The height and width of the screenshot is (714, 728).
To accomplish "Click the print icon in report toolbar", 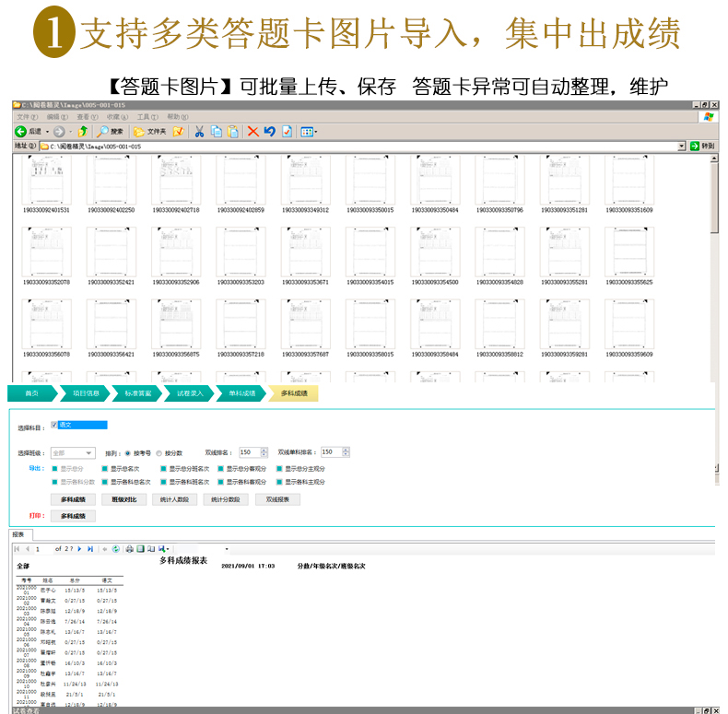I will point(130,549).
